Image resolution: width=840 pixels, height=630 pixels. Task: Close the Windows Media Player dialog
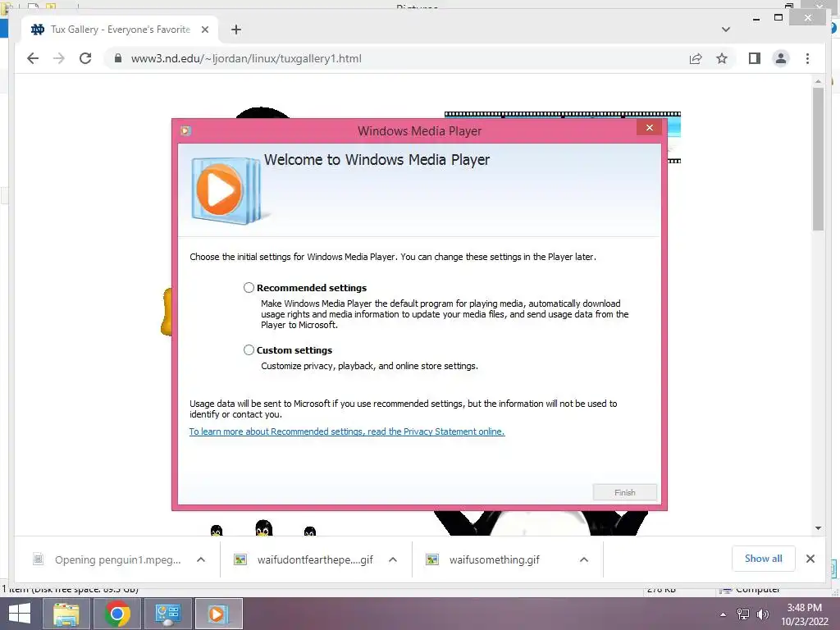tap(650, 127)
